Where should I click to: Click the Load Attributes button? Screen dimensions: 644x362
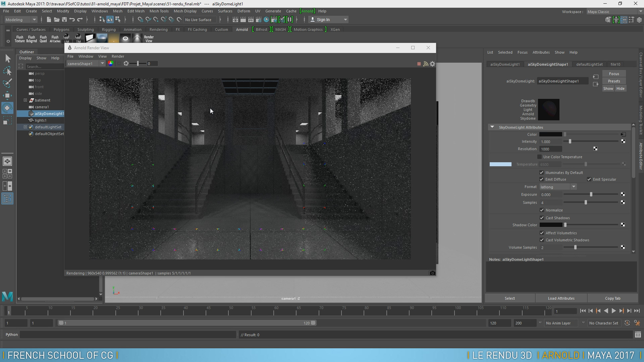click(x=561, y=298)
